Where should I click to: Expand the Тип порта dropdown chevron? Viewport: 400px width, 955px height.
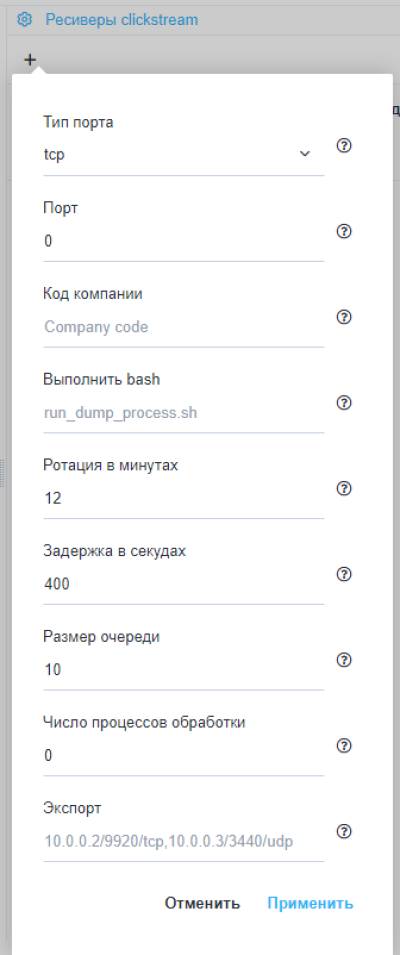click(305, 154)
